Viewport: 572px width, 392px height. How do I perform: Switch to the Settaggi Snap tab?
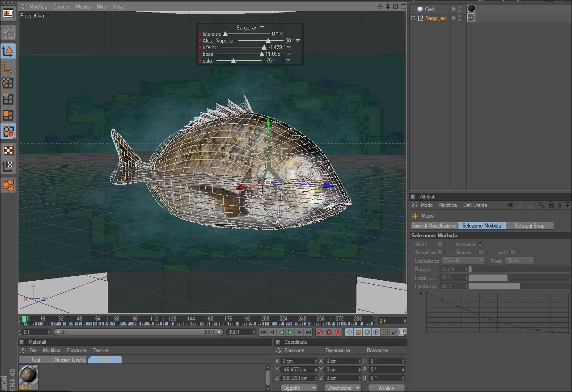[x=530, y=226]
